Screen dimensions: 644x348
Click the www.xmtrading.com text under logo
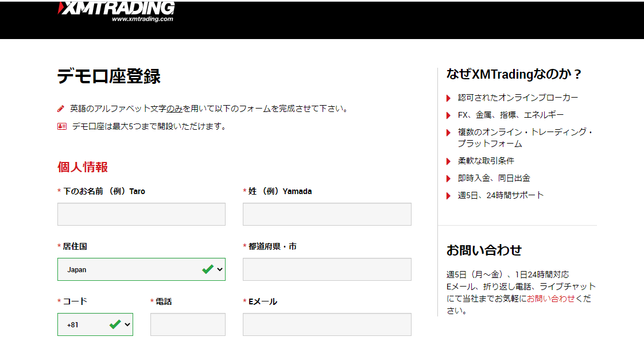pyautogui.click(x=143, y=18)
